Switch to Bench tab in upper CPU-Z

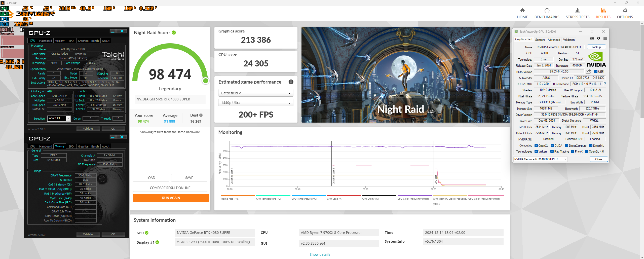95,41
